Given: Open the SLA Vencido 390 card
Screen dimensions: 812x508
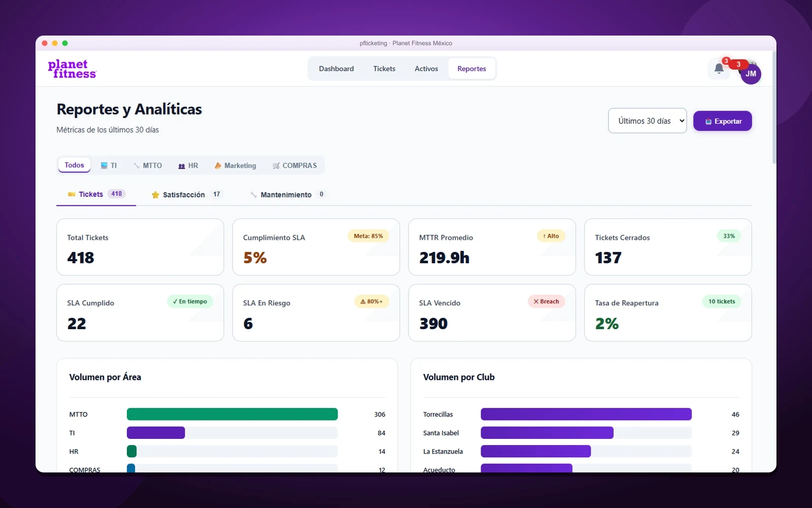Looking at the screenshot, I should click(492, 313).
